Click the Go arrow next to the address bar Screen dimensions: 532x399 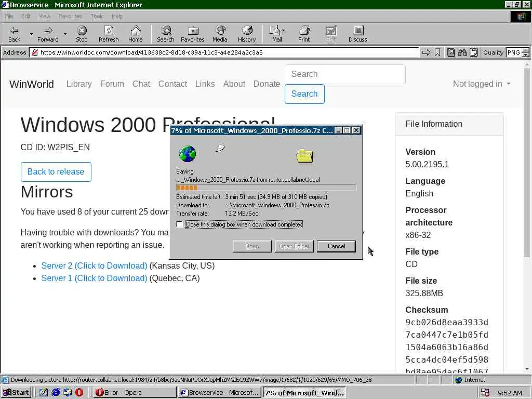426,52
